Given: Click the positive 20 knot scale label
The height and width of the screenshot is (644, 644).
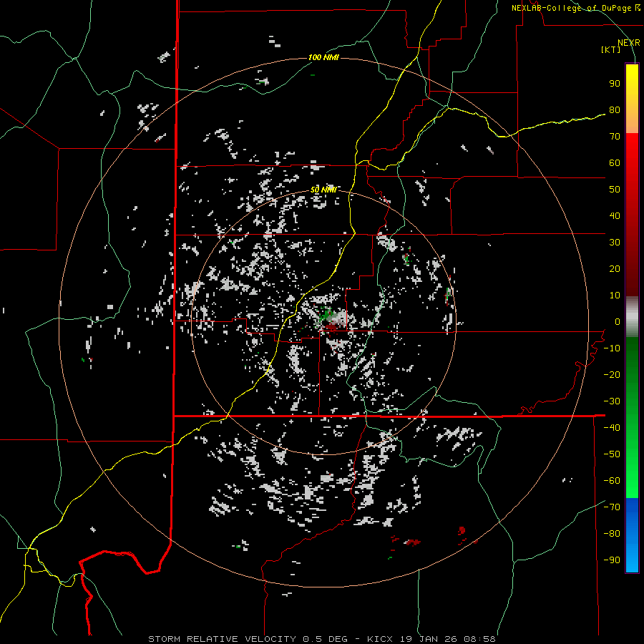Looking at the screenshot, I should [x=615, y=269].
